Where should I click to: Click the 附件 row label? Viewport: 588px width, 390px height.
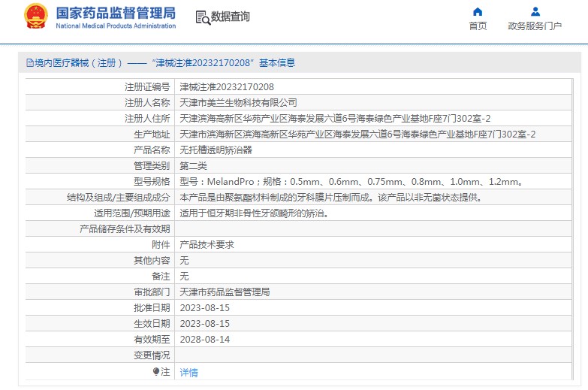161,245
